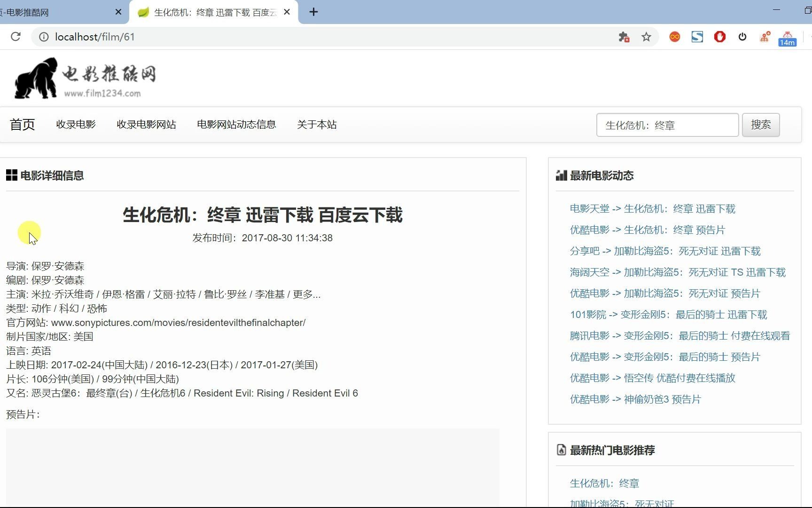Click the 上映日期 line

pyautogui.click(x=162, y=365)
